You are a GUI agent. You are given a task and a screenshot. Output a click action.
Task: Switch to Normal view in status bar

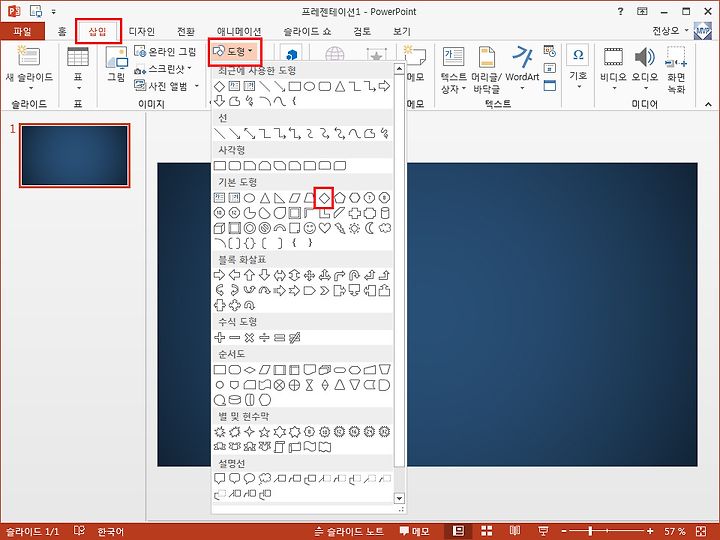click(x=458, y=531)
